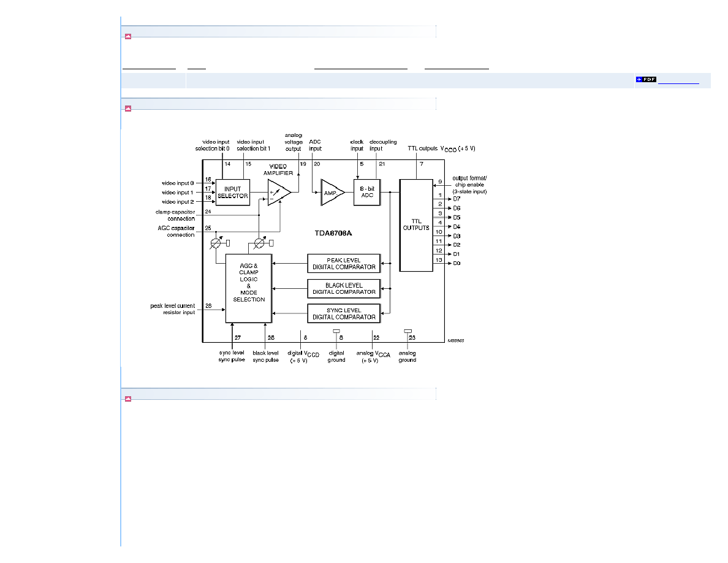This screenshot has width=728, height=563.
Task: Click the 'video input 0' label
Action: coord(178,183)
